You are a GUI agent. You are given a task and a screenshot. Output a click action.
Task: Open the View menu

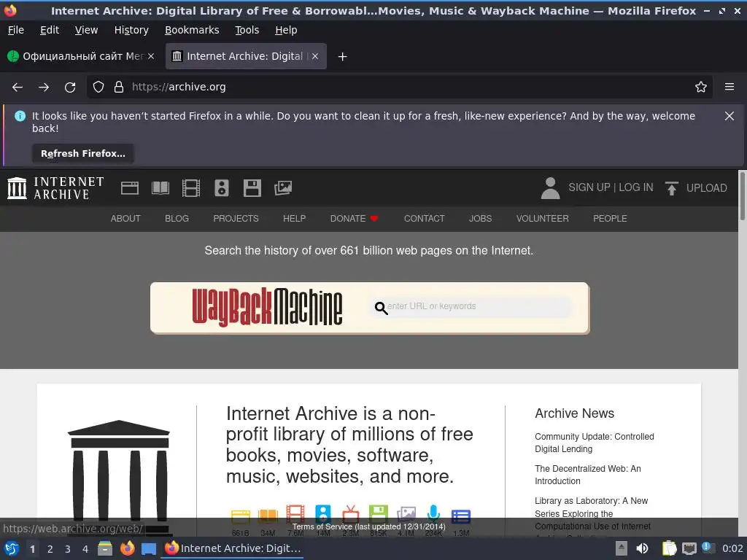point(86,30)
